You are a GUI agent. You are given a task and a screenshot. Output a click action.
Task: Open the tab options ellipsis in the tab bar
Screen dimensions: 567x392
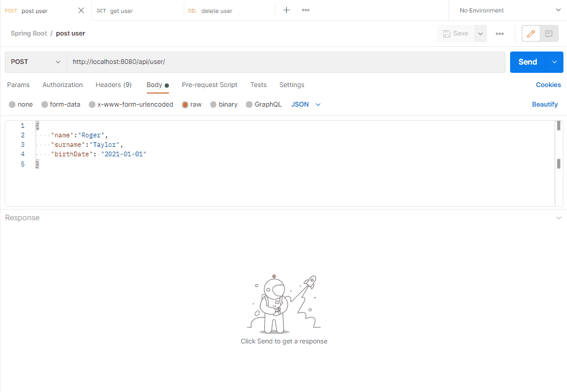[x=305, y=10]
